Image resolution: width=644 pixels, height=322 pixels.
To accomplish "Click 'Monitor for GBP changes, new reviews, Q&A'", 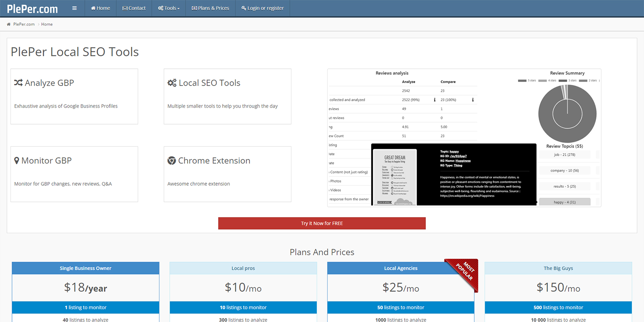I will click(63, 184).
